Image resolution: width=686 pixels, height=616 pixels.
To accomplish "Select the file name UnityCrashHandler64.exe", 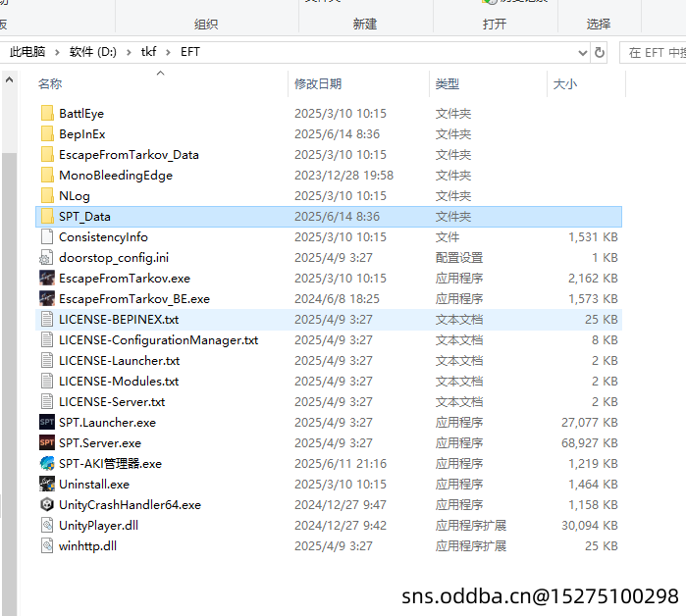I will [130, 504].
